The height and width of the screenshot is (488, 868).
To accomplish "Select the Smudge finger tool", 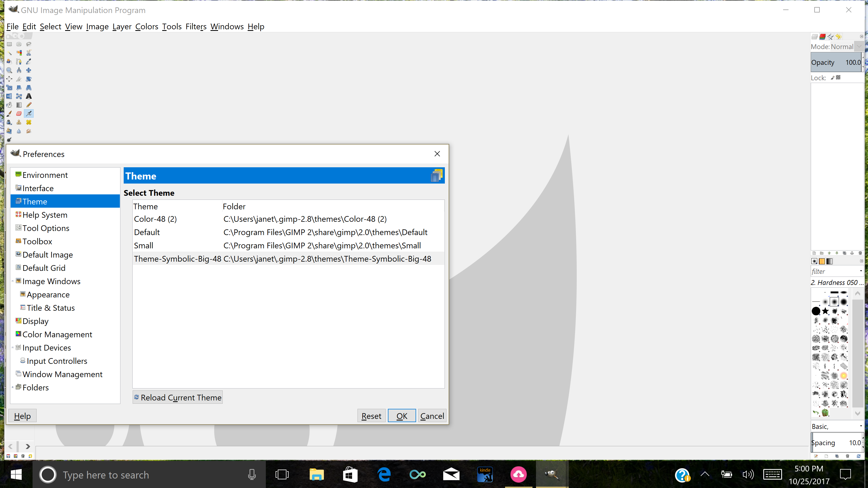I will pos(29,131).
